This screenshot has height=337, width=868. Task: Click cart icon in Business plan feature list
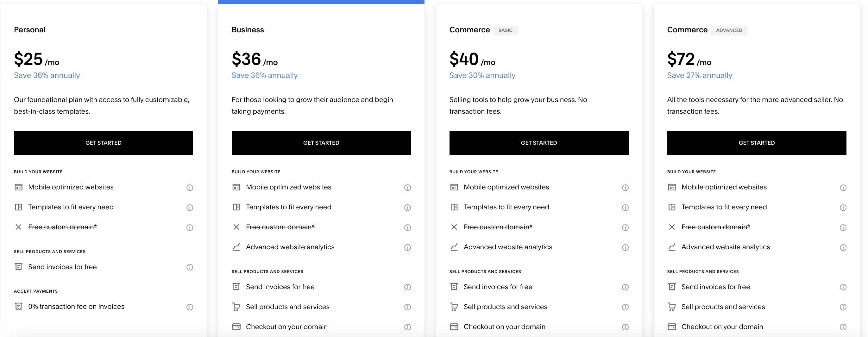[236, 307]
